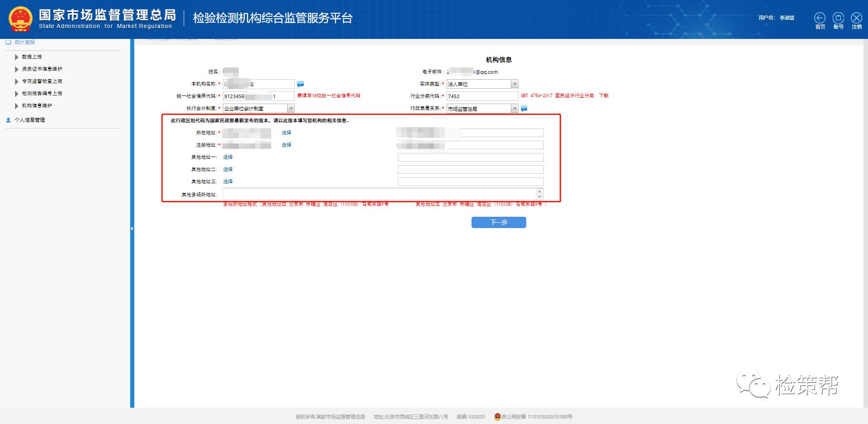
Task: Click the national emblem logo
Action: pos(21,19)
